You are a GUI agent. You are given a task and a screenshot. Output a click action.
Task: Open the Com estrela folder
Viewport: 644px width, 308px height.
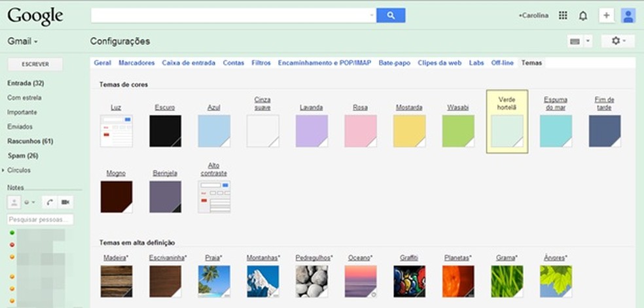pyautogui.click(x=24, y=97)
